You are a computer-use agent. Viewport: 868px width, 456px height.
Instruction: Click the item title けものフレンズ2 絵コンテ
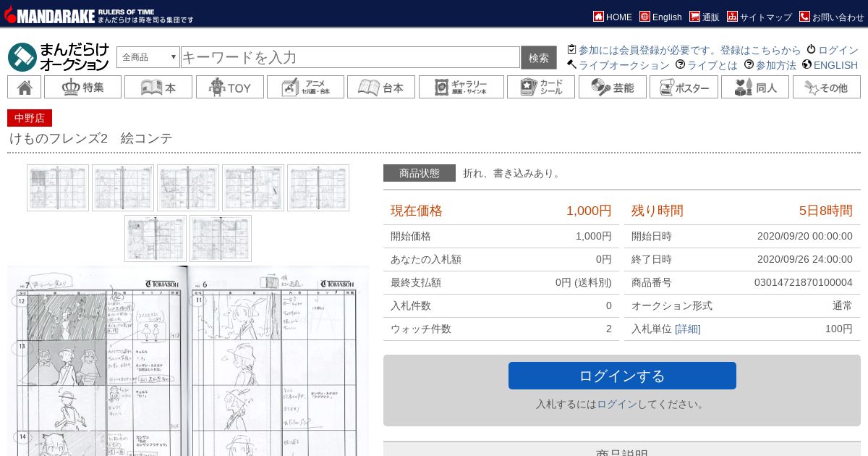click(90, 138)
